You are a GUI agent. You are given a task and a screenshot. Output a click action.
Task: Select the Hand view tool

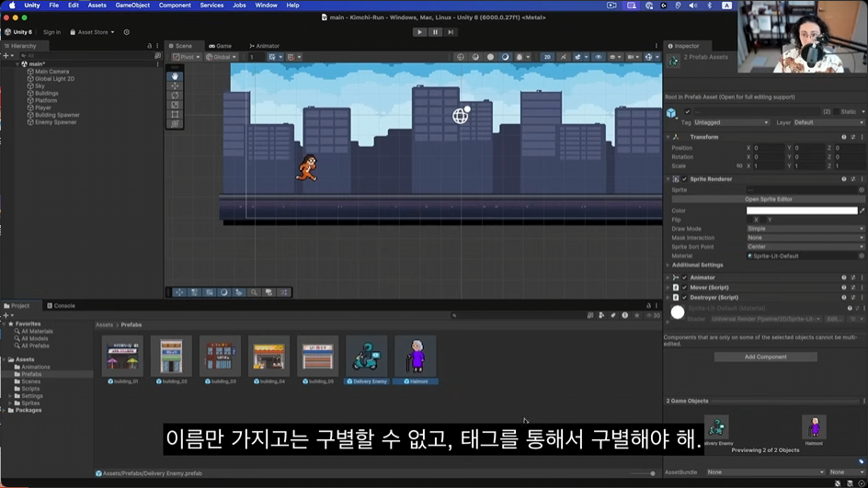tap(175, 75)
